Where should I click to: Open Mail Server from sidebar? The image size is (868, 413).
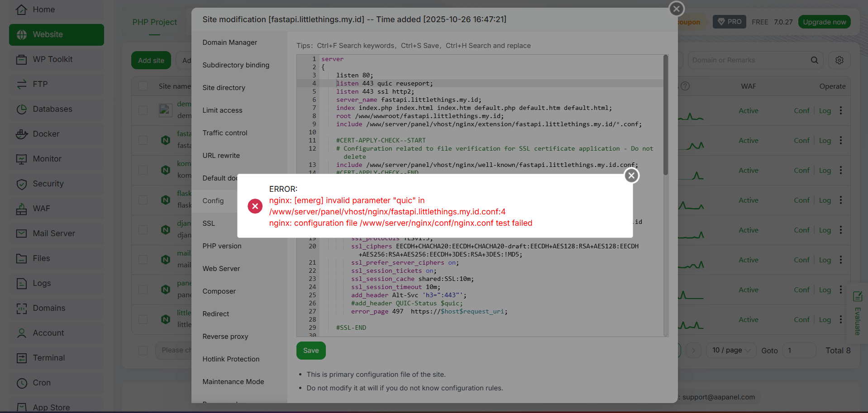pyautogui.click(x=57, y=233)
